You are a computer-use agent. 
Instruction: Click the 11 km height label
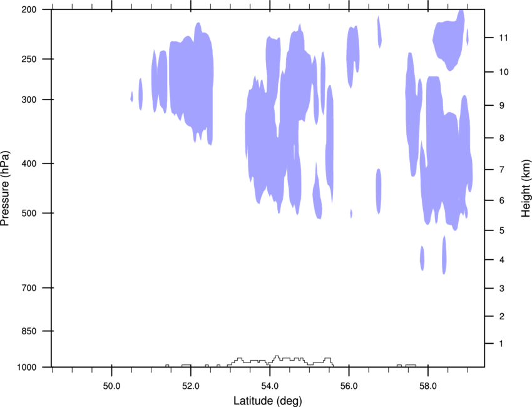pos(504,38)
